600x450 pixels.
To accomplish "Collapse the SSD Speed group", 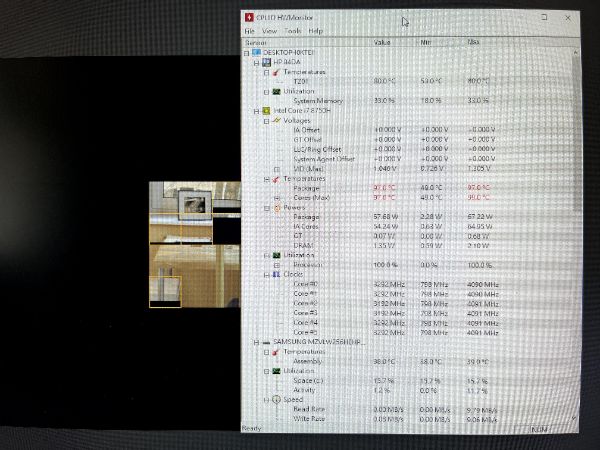I will click(x=266, y=400).
